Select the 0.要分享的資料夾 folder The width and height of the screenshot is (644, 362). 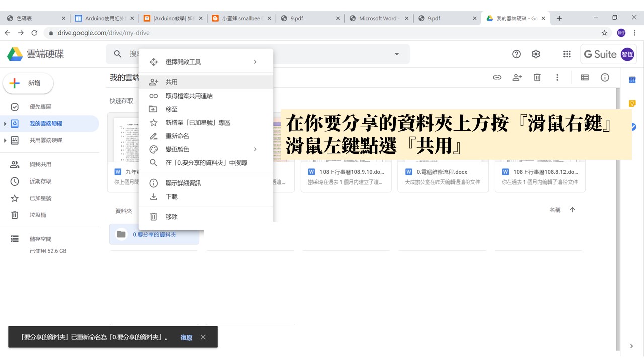point(154,234)
